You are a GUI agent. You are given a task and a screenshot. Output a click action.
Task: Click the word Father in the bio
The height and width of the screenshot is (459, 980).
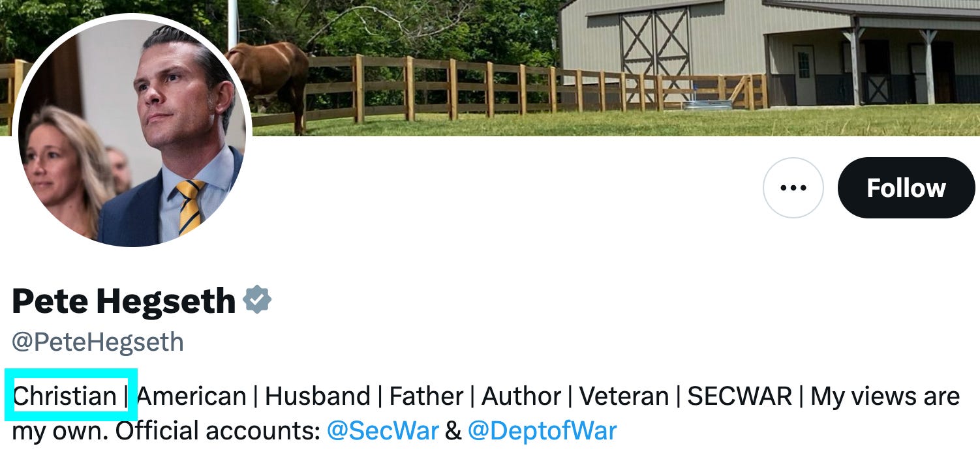(x=426, y=396)
